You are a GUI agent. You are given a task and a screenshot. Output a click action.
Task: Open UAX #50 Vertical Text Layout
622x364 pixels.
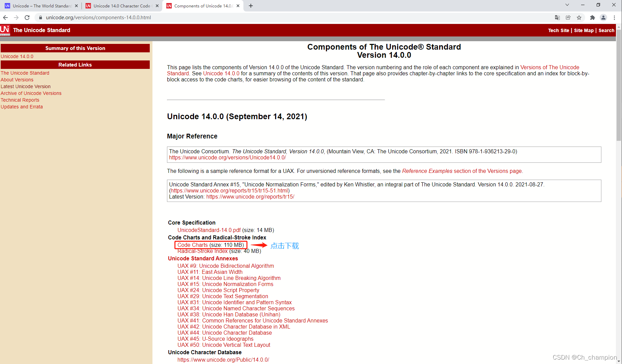coord(224,345)
